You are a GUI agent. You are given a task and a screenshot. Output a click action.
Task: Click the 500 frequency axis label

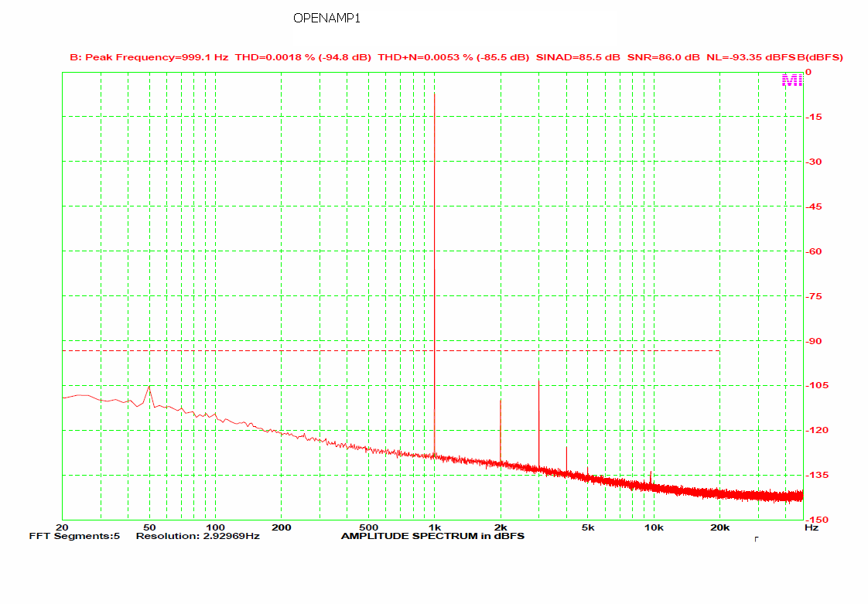point(369,527)
